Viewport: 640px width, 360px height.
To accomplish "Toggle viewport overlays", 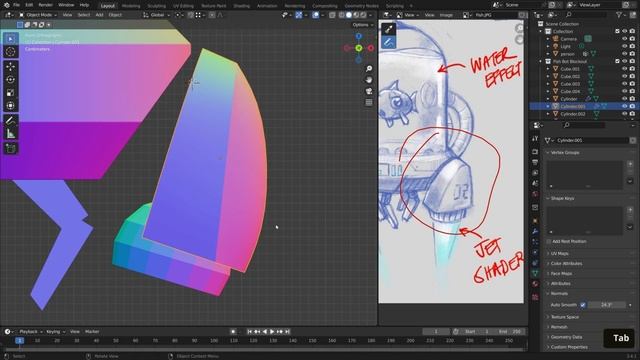I will [316, 15].
